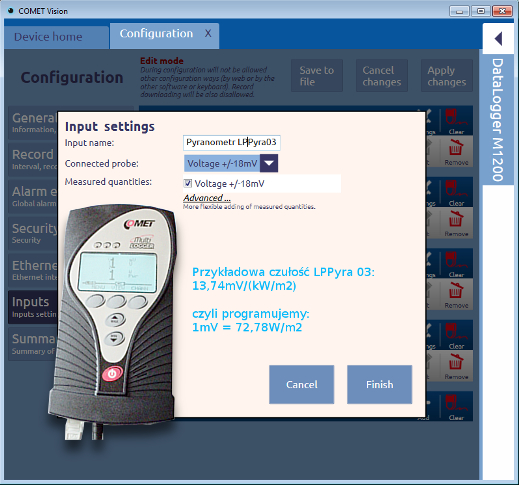520x486 pixels.
Task: Open the Security section in the sidebar
Action: coord(33,234)
